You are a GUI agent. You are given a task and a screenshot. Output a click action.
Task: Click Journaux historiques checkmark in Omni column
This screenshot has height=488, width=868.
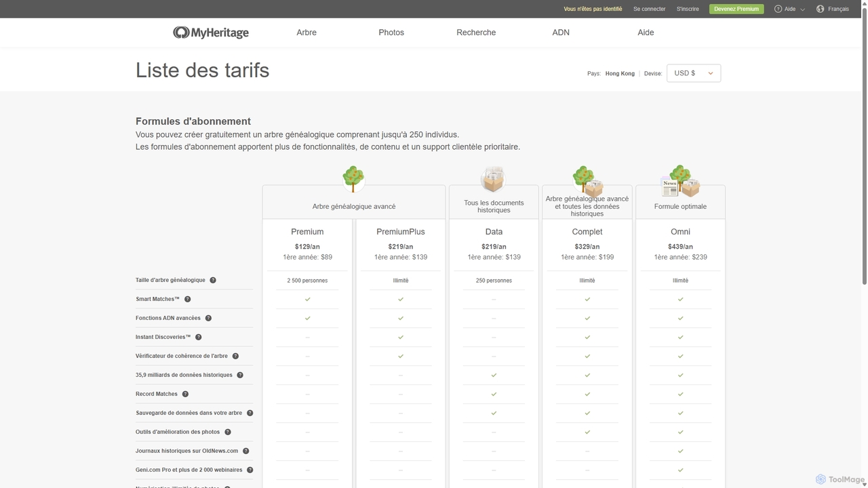[680, 451]
